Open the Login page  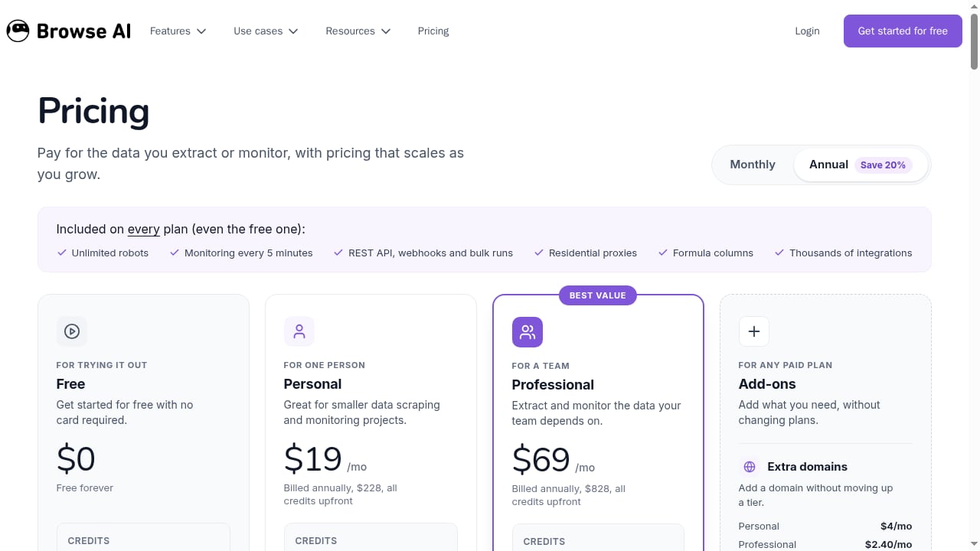pos(807,31)
